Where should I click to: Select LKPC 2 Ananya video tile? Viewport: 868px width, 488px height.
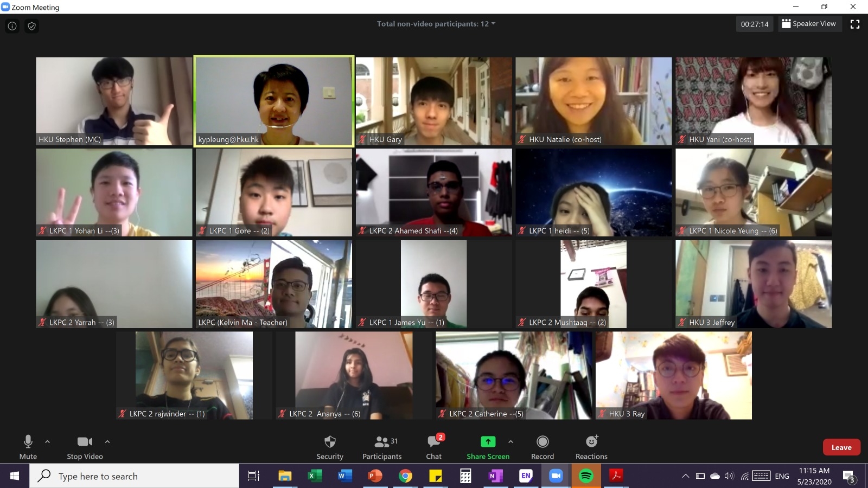click(x=354, y=376)
